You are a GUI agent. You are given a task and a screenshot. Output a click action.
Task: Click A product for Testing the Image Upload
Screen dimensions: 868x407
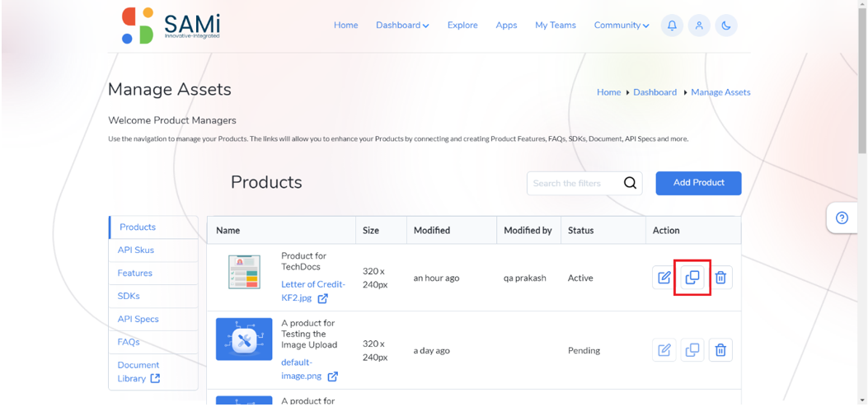[309, 334]
